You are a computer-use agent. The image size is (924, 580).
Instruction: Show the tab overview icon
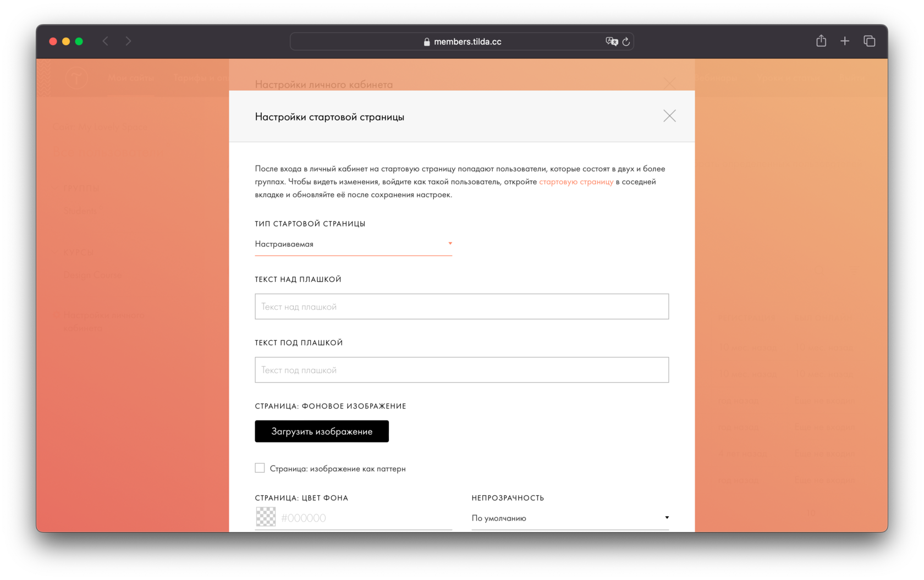(x=869, y=41)
